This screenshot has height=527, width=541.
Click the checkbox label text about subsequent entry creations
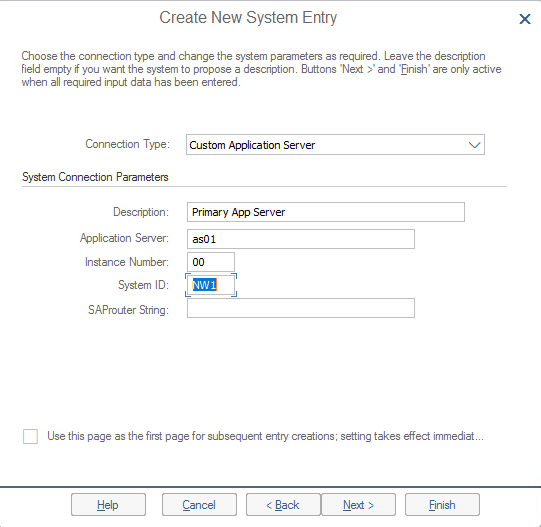(265, 436)
